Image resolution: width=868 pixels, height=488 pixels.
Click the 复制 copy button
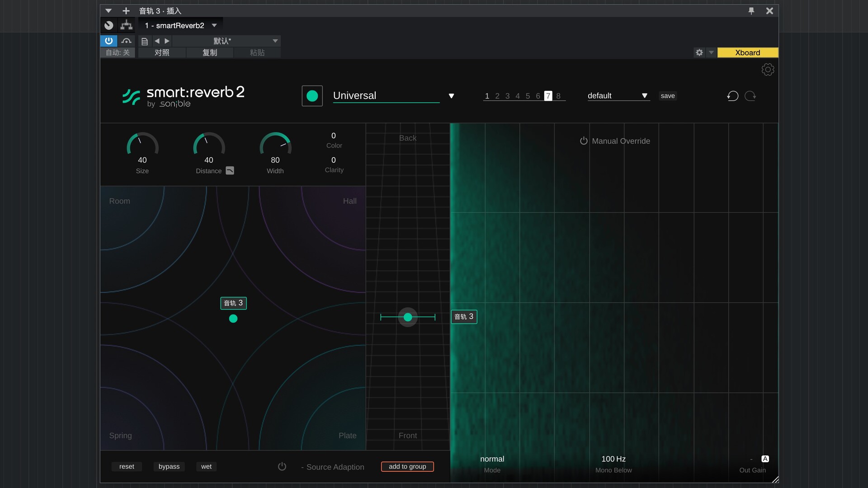pos(210,52)
